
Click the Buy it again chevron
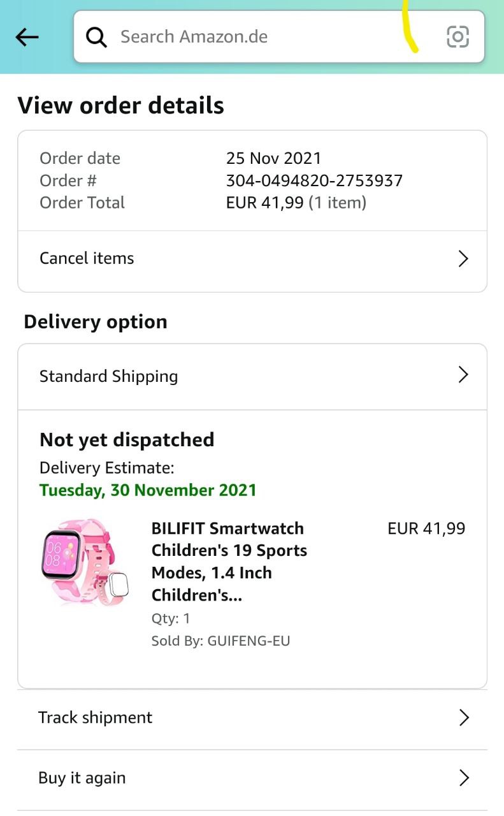pos(464,778)
